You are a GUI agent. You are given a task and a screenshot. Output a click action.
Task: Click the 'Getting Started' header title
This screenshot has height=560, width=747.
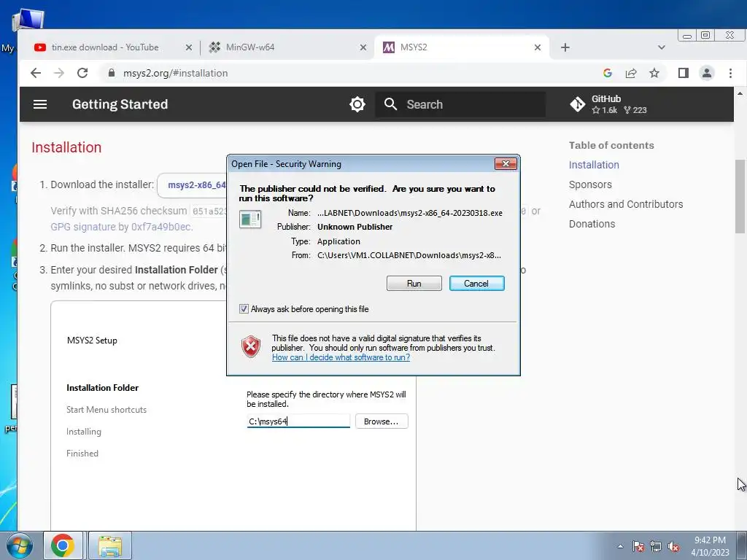pyautogui.click(x=120, y=104)
